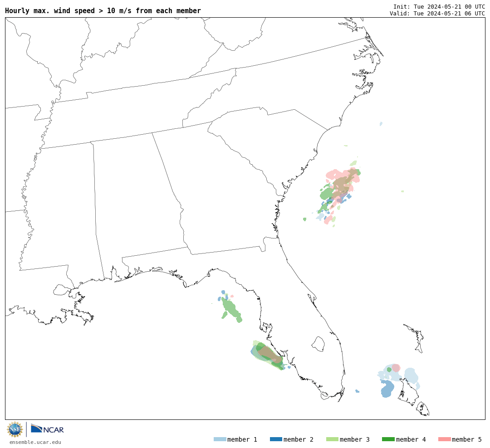Click the 'member 3' legend label
Image resolution: width=490 pixels, height=448 pixels.
tap(355, 439)
